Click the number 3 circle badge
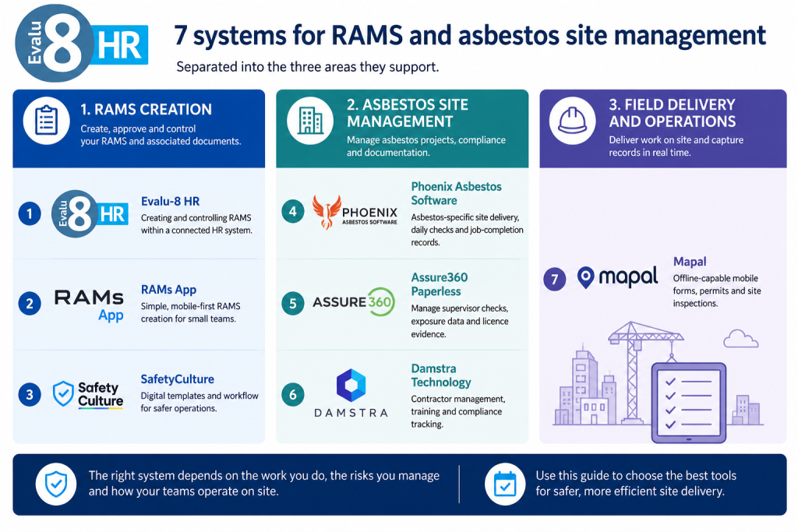This screenshot has width=798, height=532. [30, 395]
